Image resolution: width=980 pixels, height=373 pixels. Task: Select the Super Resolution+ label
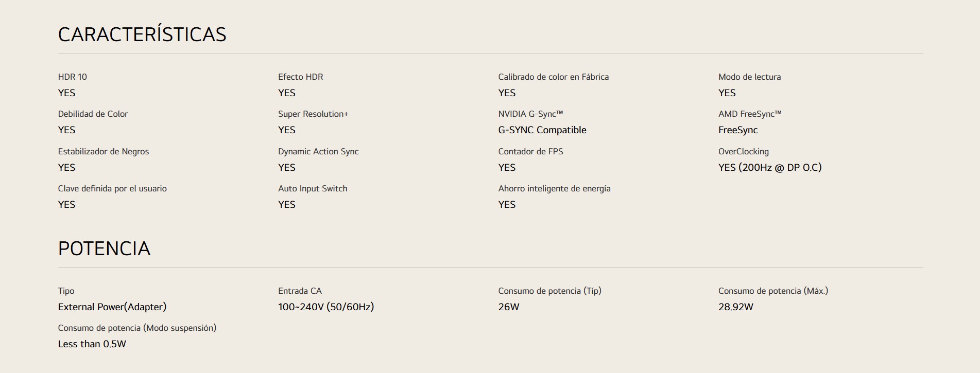click(x=313, y=114)
